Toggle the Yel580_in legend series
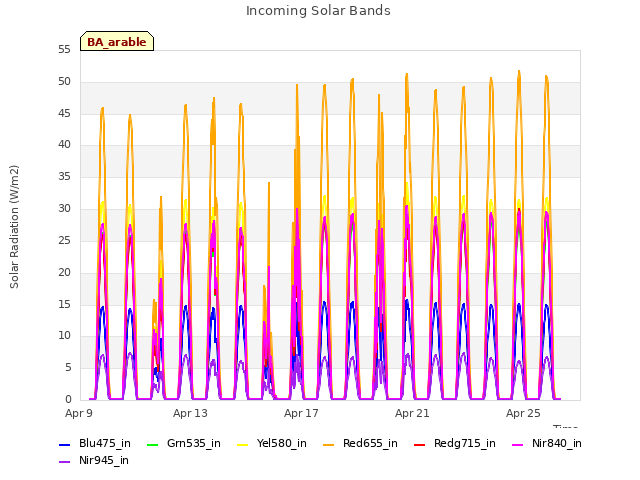 [x=272, y=443]
